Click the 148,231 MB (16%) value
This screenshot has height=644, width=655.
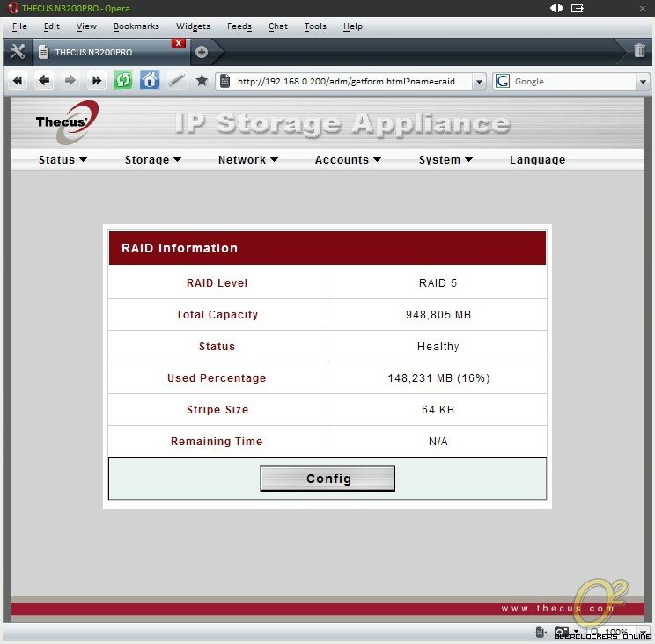pyautogui.click(x=438, y=378)
